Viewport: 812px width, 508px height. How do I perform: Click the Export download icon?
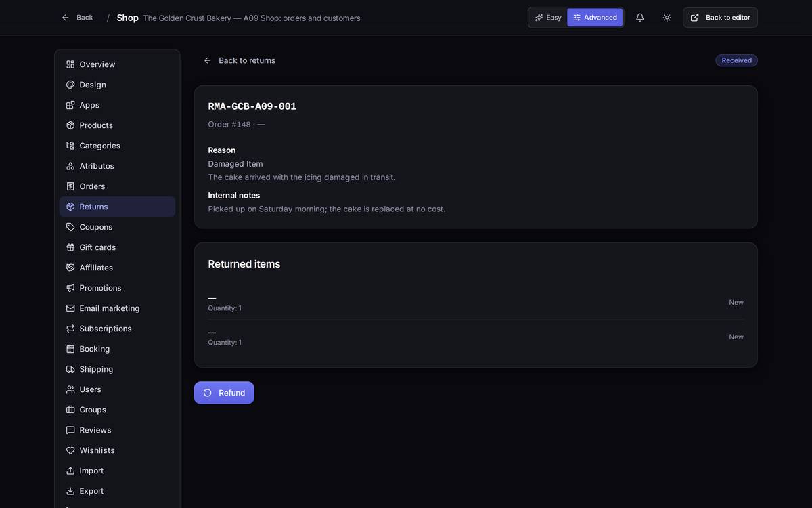pyautogui.click(x=70, y=491)
